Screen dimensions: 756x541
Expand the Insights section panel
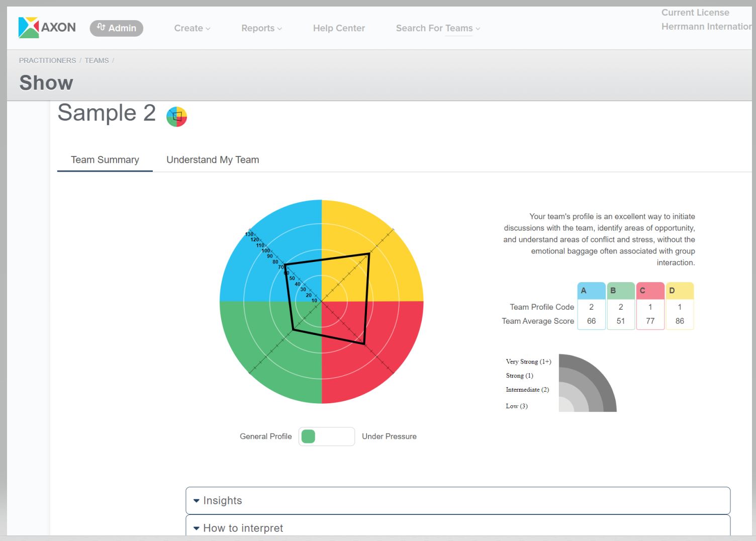[x=457, y=501]
